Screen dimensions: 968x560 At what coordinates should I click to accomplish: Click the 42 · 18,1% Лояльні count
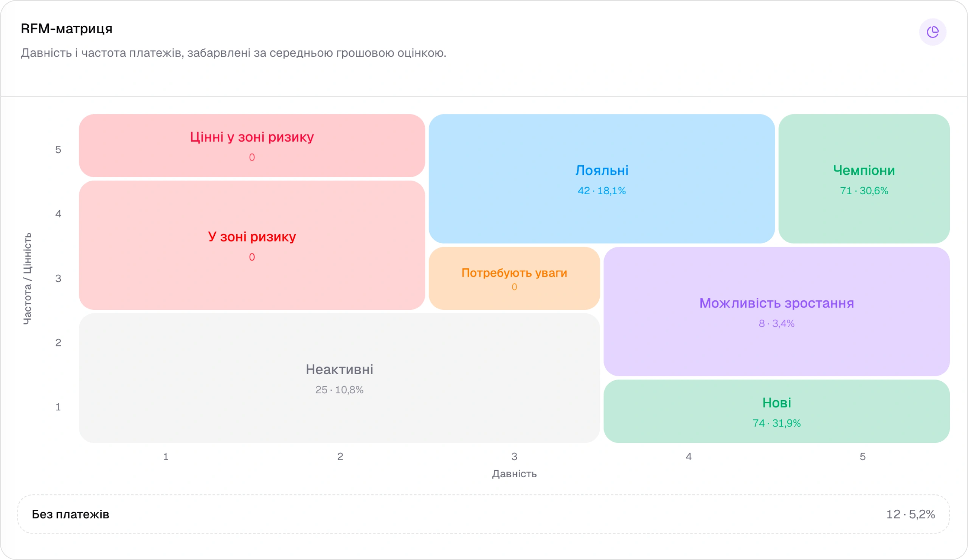point(602,191)
